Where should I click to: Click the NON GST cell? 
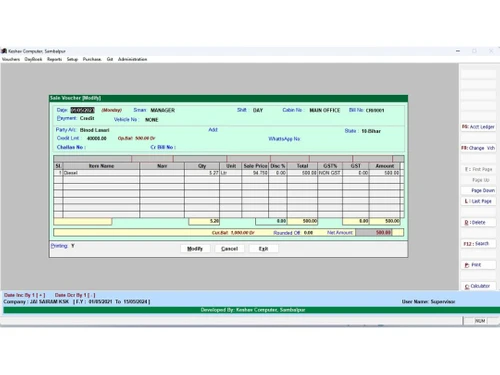[330, 173]
